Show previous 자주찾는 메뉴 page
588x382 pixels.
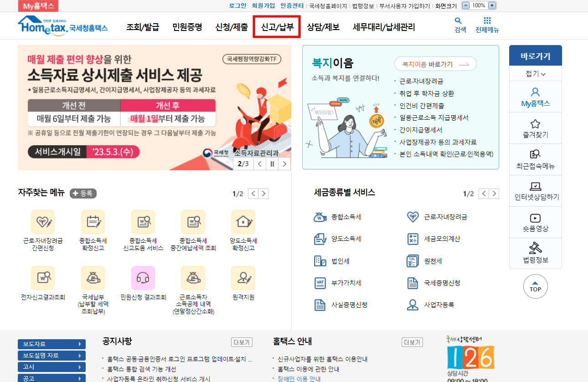tap(253, 194)
